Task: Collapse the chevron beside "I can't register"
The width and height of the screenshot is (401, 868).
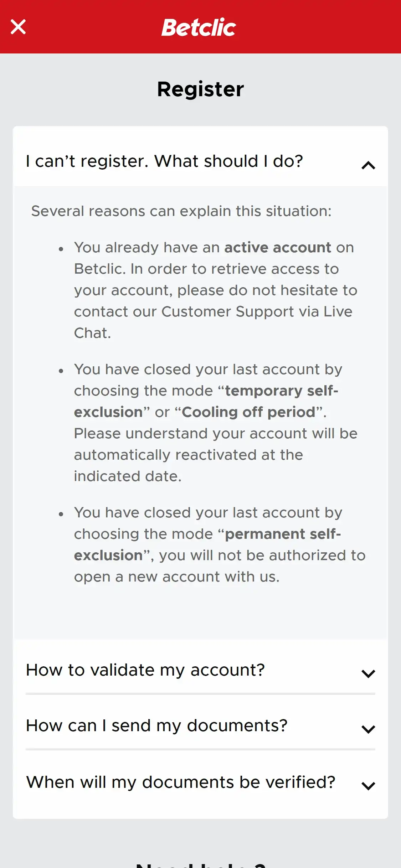Action: [368, 165]
